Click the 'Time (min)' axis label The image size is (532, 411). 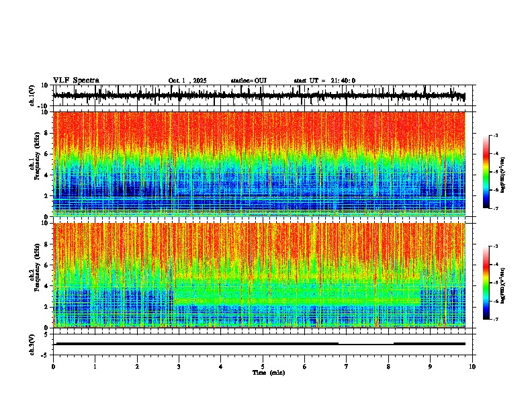(x=269, y=373)
